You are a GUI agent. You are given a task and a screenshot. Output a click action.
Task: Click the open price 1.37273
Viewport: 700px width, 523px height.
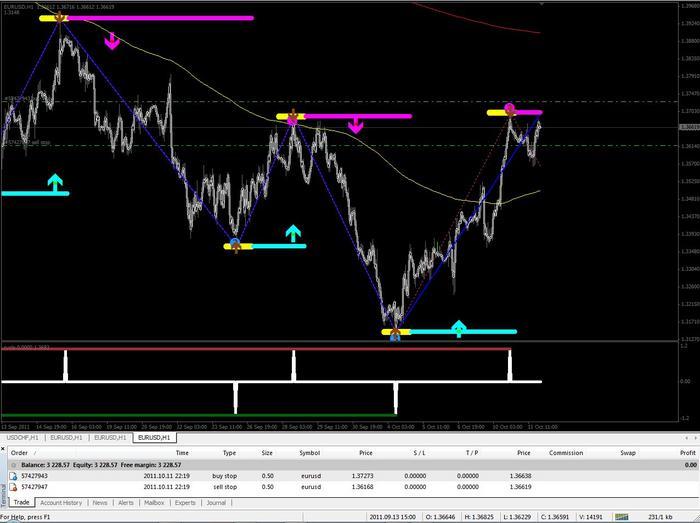coord(362,476)
